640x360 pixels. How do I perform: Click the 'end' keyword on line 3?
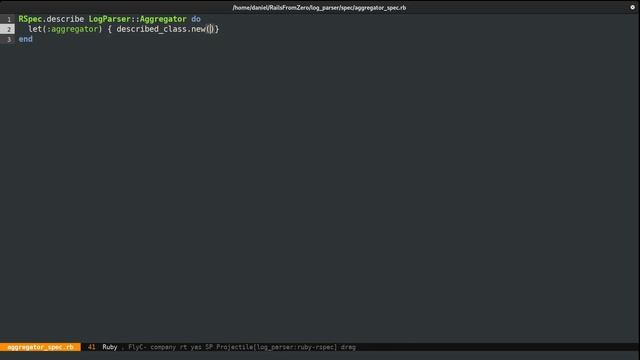pos(25,39)
